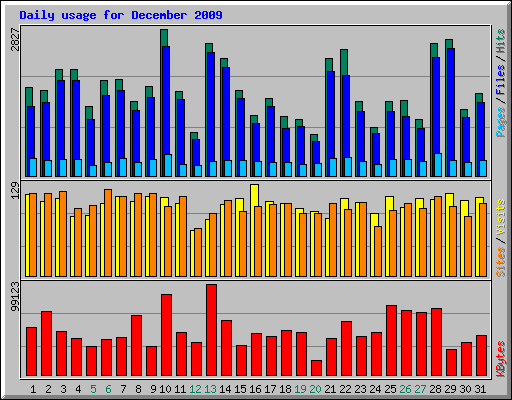This screenshot has height=400, width=512.
Task: Click the 'Hits' legend label
Action: pos(500,41)
